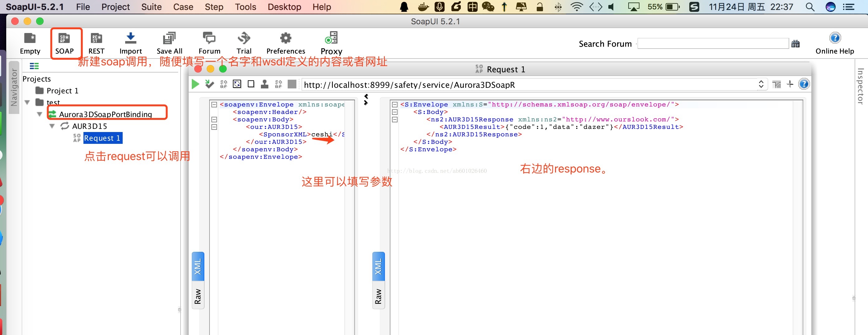The image size is (868, 335).
Task: Switch request editor to Raw tab
Action: tap(198, 295)
